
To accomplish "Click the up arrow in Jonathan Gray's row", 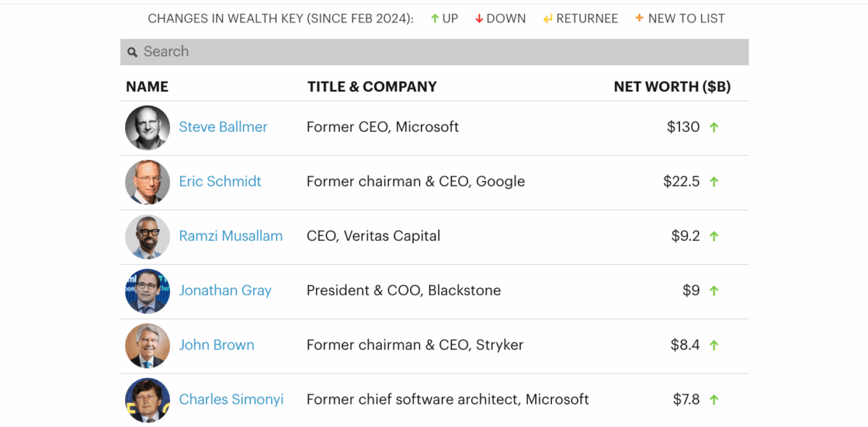I will pos(714,291).
